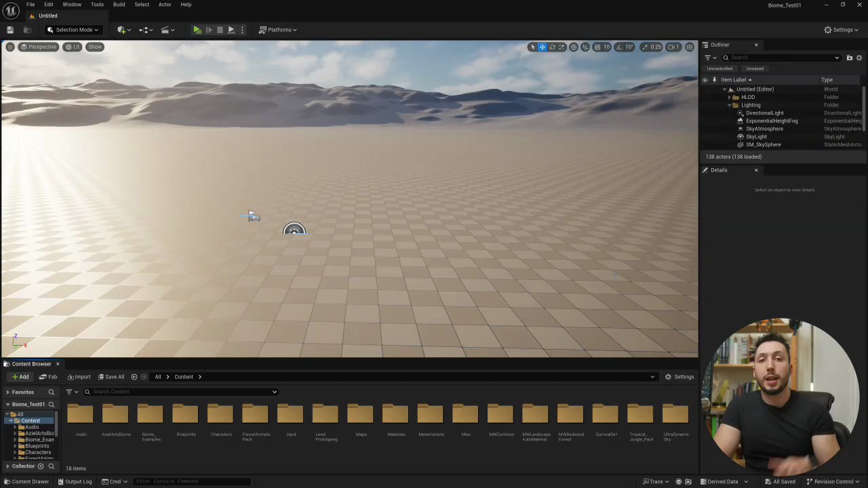Open the Tools menu
Screen dimensions: 868x488
pyautogui.click(x=97, y=5)
